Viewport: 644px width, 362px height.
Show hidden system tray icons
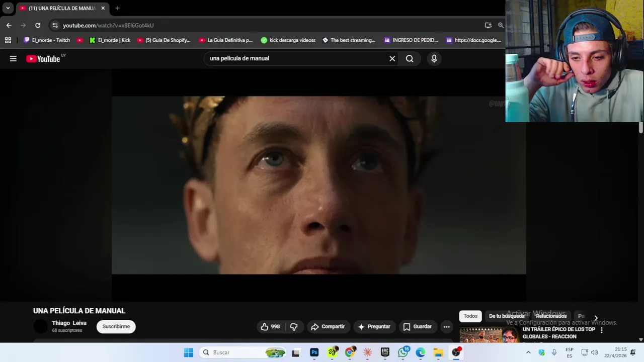(x=528, y=352)
